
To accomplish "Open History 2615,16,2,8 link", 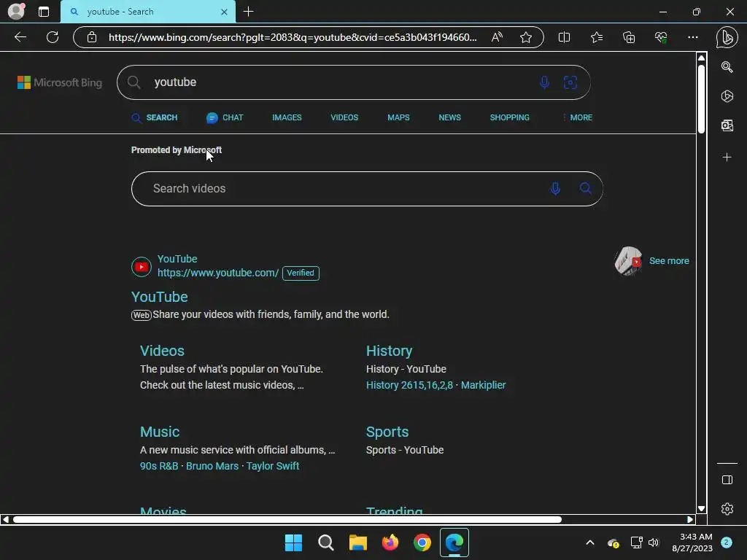I will 409,385.
